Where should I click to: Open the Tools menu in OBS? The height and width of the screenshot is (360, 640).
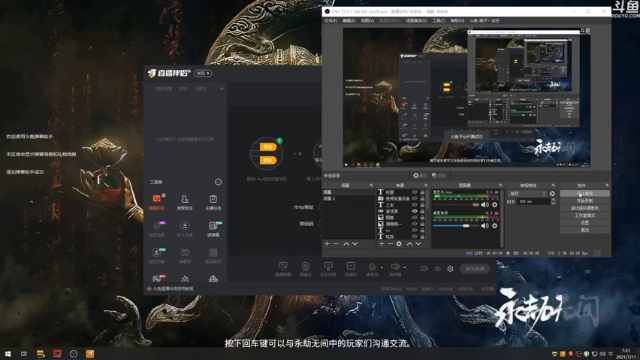click(439, 20)
